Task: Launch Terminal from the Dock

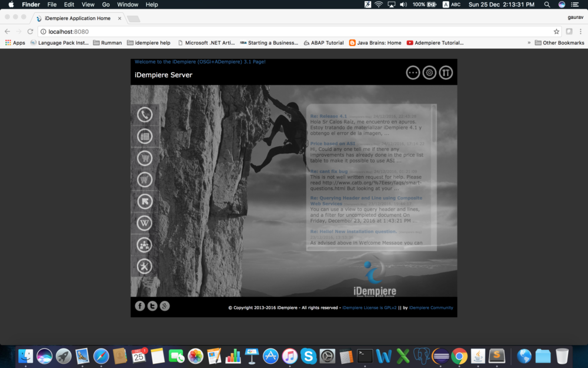Action: 365,356
